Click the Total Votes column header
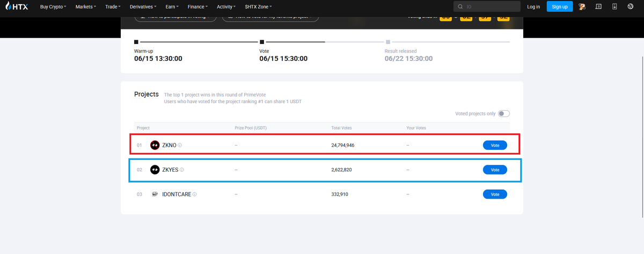This screenshot has height=254, width=644. (x=342, y=128)
